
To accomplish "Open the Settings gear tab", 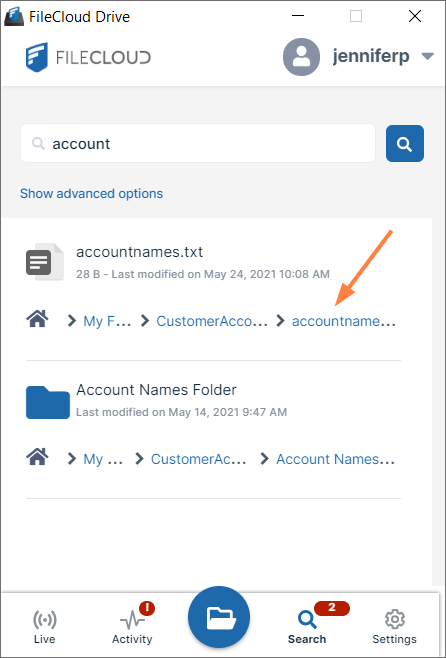I will [394, 627].
